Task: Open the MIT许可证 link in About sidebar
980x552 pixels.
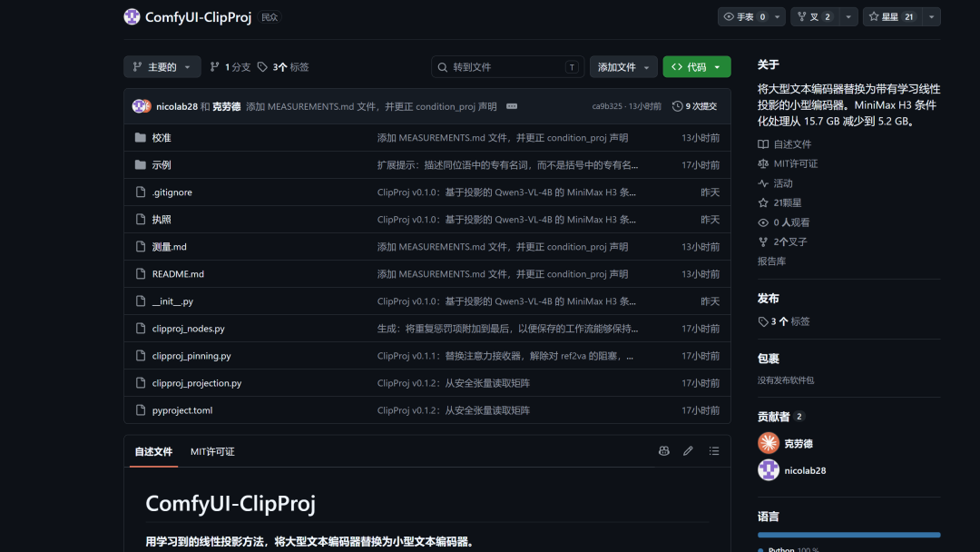Action: pos(788,163)
